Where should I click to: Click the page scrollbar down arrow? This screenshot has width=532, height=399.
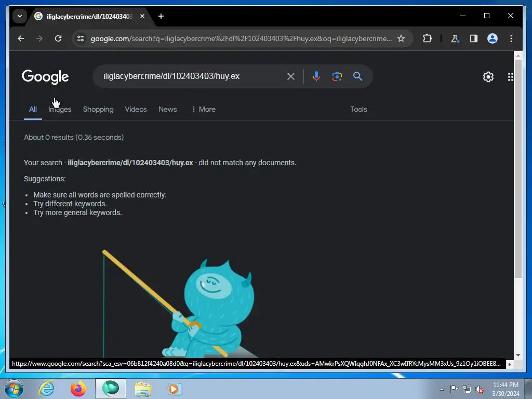coord(518,355)
